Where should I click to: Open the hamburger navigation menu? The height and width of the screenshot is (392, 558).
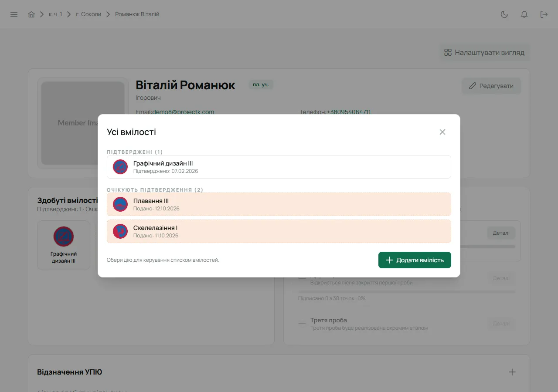pos(14,14)
